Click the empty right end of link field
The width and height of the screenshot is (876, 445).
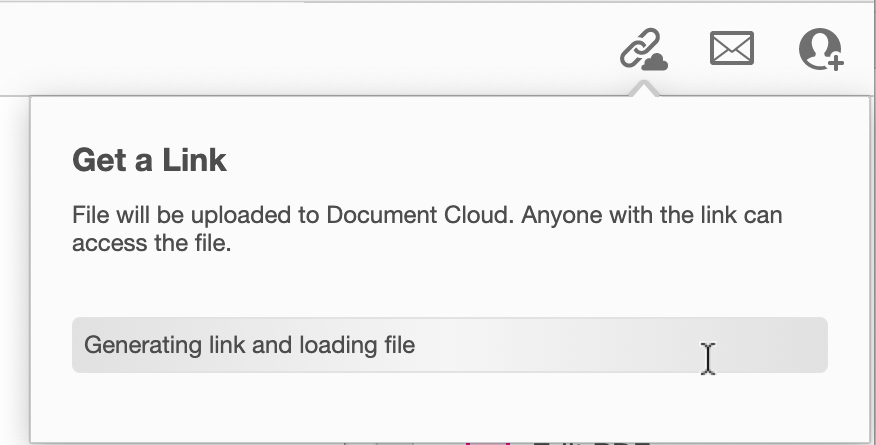tap(780, 346)
